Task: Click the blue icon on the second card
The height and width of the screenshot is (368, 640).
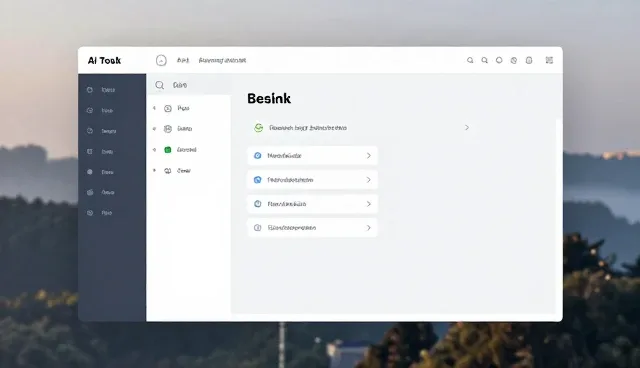Action: [258, 180]
